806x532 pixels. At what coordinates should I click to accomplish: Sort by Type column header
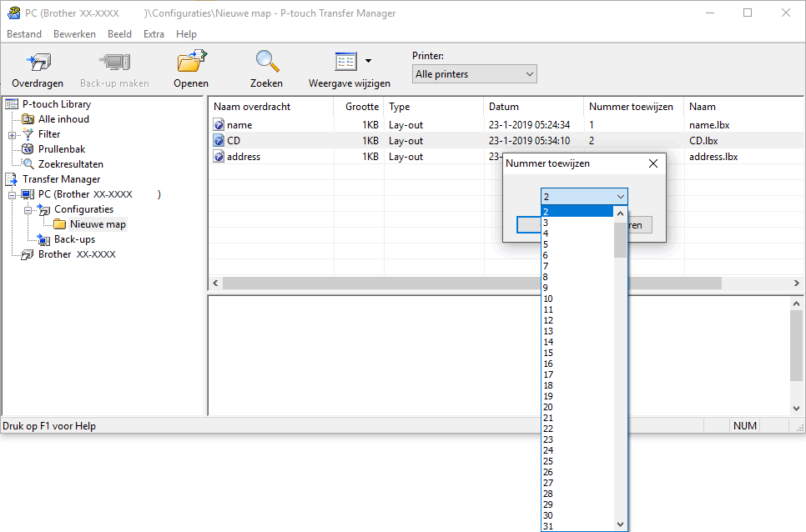(x=433, y=106)
